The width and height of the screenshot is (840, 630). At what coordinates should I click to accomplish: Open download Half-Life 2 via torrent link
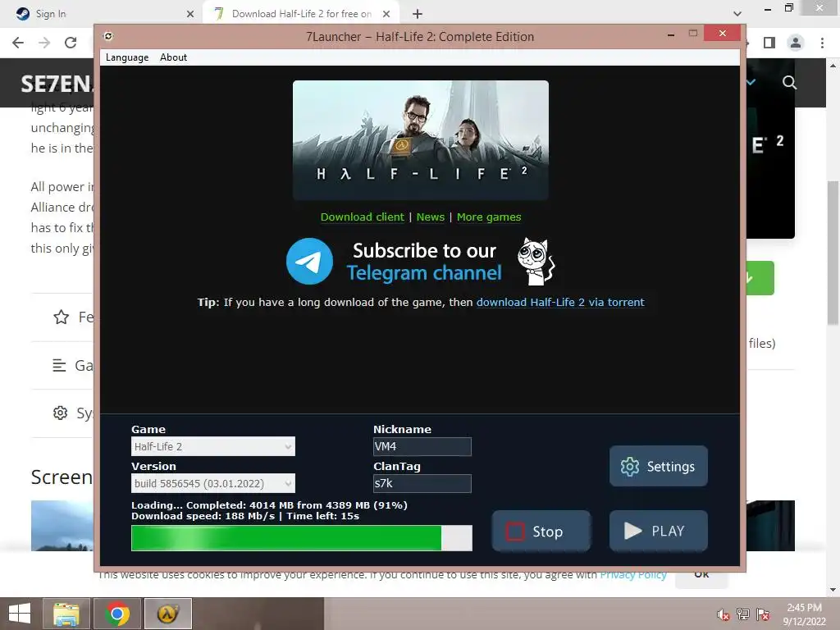pyautogui.click(x=560, y=302)
